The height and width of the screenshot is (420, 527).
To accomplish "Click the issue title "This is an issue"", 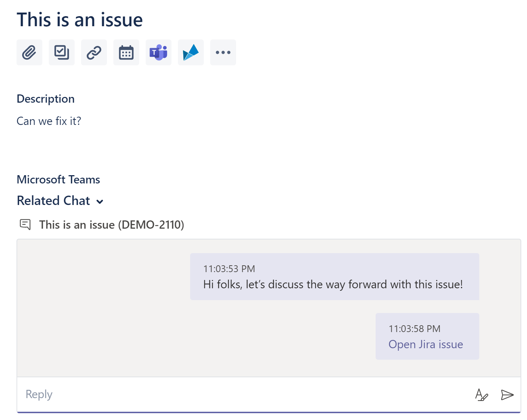I will click(x=80, y=20).
